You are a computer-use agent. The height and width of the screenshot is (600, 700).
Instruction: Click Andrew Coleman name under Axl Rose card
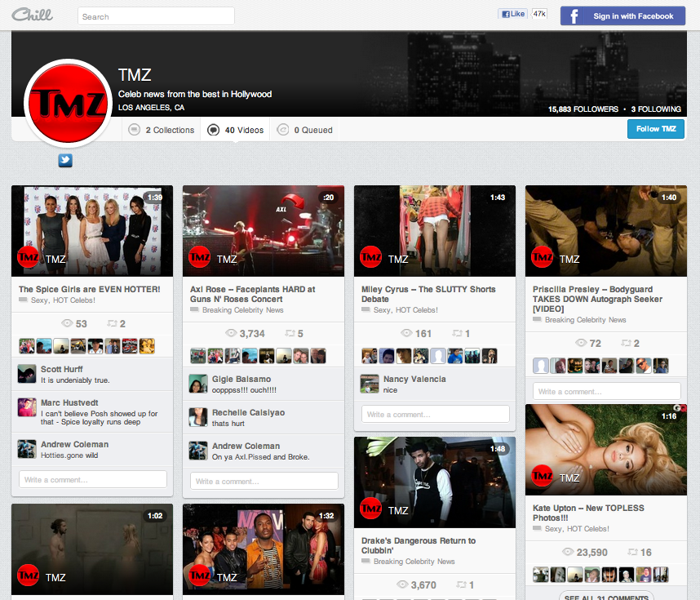click(246, 446)
